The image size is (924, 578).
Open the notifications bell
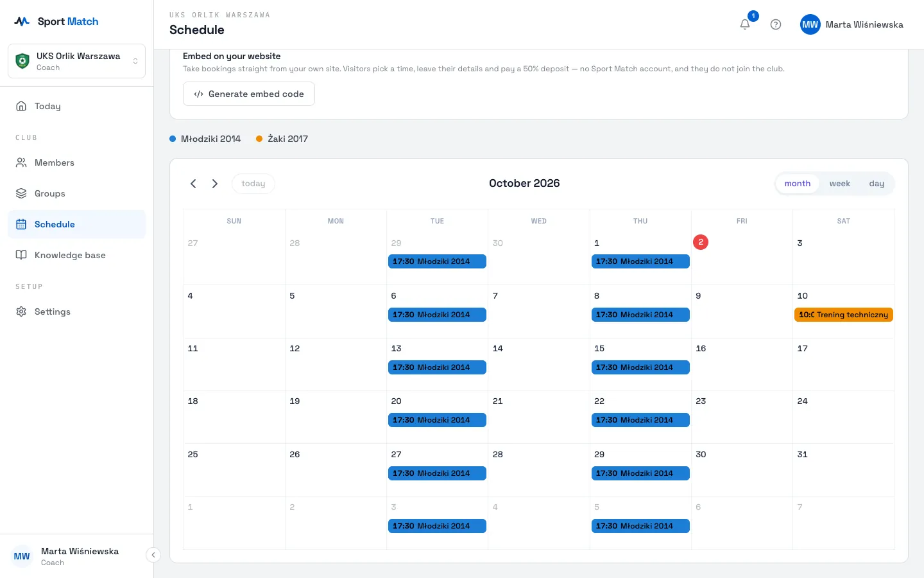coord(745,24)
